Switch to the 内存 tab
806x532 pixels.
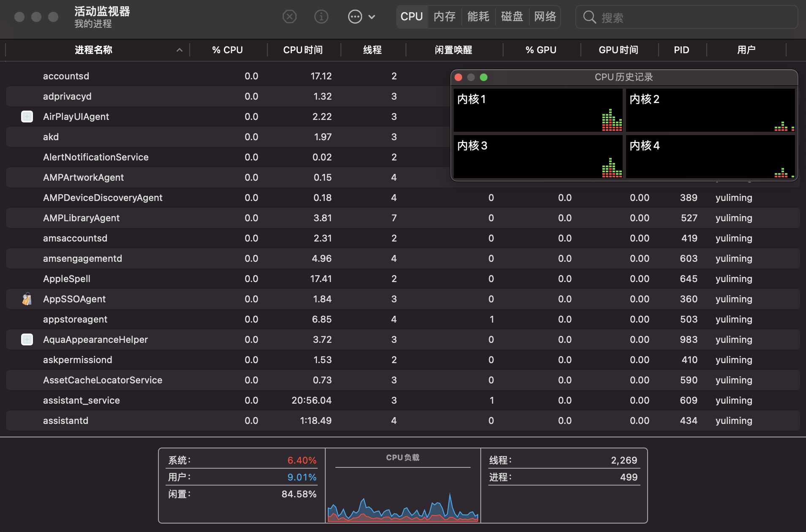point(445,17)
